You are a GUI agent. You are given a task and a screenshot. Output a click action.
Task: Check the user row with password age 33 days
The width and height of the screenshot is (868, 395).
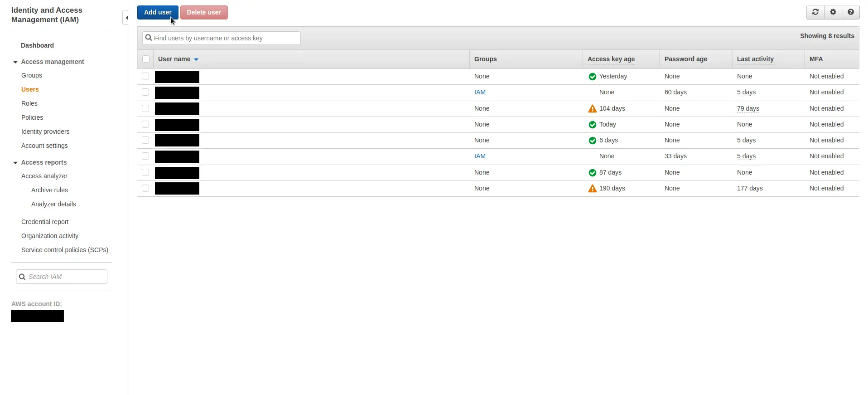pyautogui.click(x=145, y=156)
